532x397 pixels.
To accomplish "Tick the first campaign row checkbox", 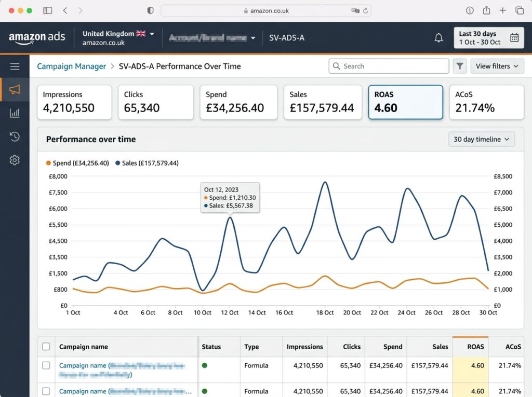I will (x=46, y=365).
